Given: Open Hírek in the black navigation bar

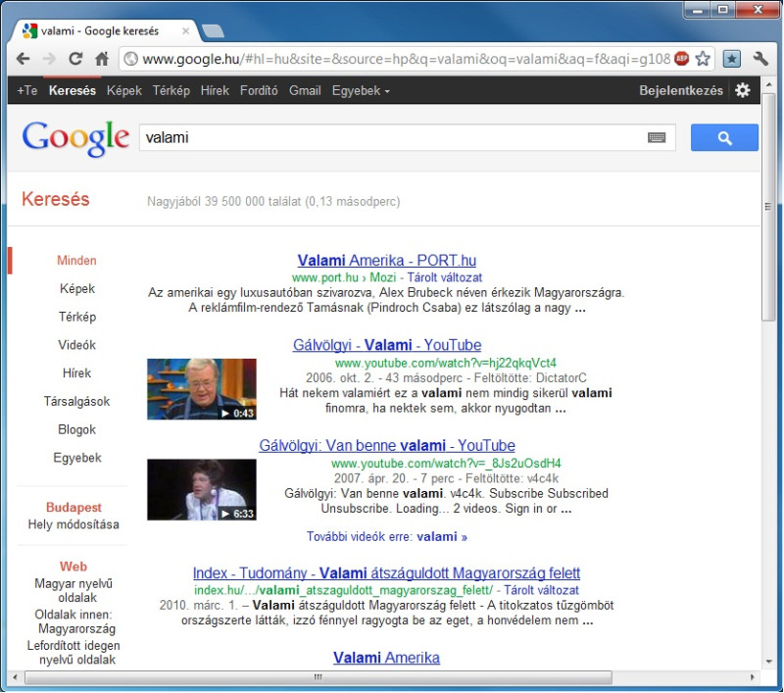Looking at the screenshot, I should 215,90.
